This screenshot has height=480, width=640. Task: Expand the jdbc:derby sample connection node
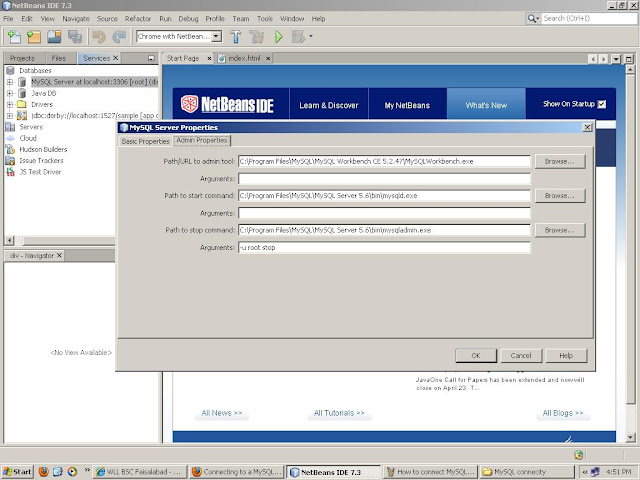click(x=10, y=116)
